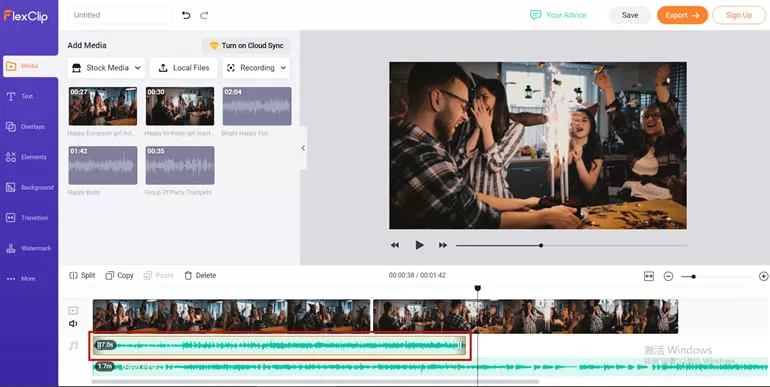
Task: Select the 00:30 birthday video thumbnail
Action: [180, 106]
